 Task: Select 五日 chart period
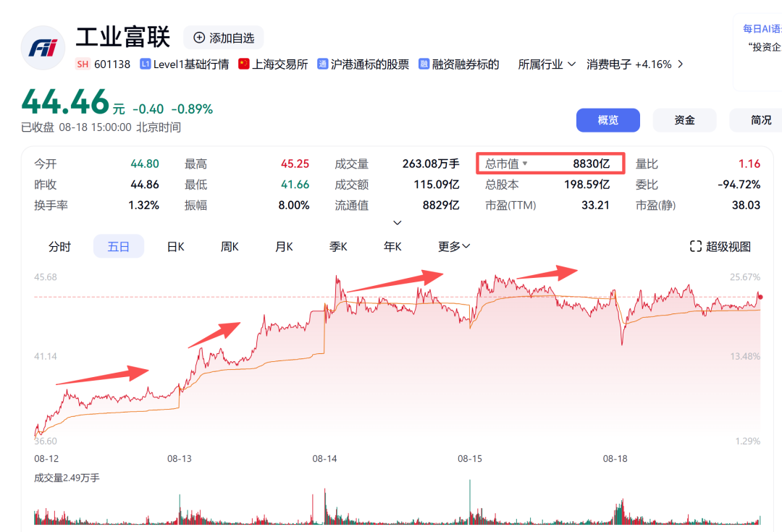click(x=119, y=246)
